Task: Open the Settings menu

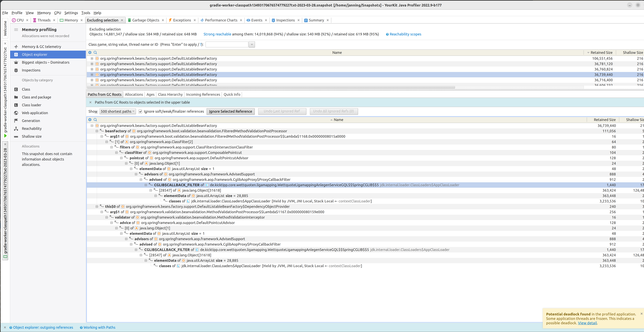Action: pyautogui.click(x=71, y=13)
